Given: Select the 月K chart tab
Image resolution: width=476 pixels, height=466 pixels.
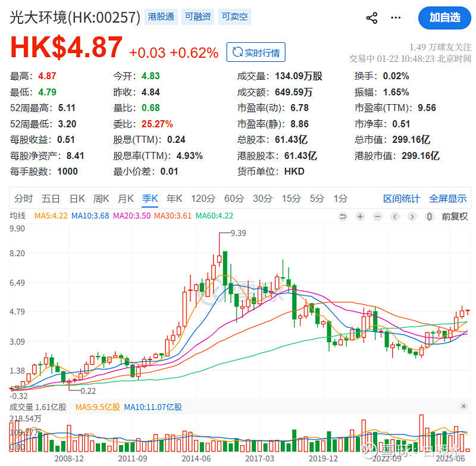Looking at the screenshot, I should (126, 199).
